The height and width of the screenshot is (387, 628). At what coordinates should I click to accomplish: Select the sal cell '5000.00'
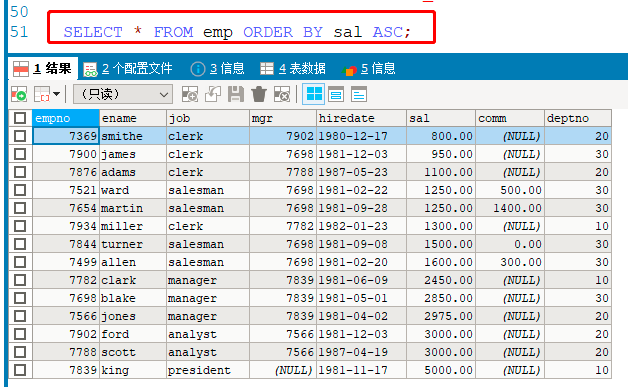pyautogui.click(x=441, y=370)
